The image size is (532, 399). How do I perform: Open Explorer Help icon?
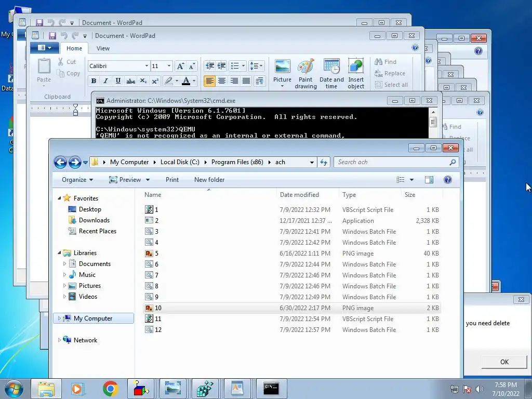447,180
